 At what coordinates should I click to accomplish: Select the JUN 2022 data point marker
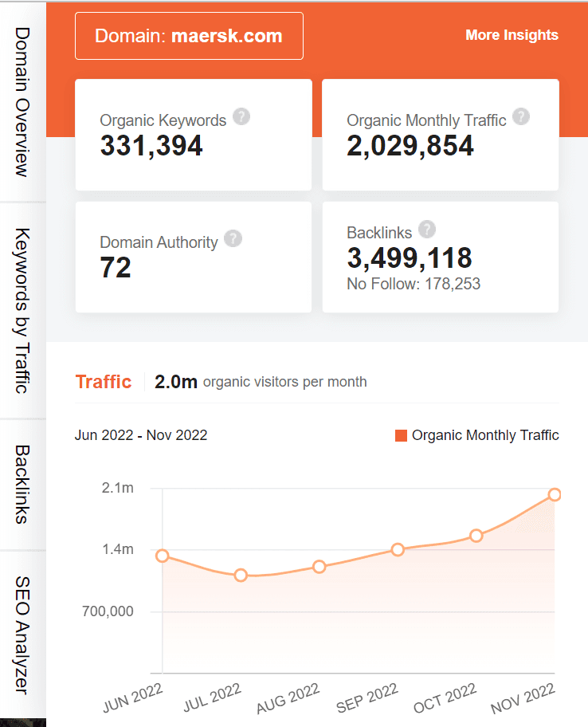(163, 556)
